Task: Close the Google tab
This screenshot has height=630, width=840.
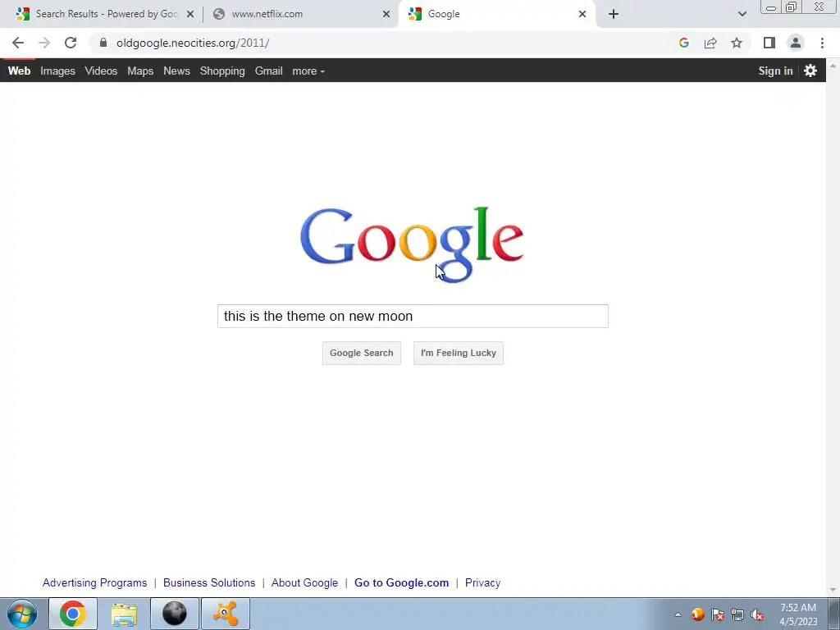Action: pos(582,14)
